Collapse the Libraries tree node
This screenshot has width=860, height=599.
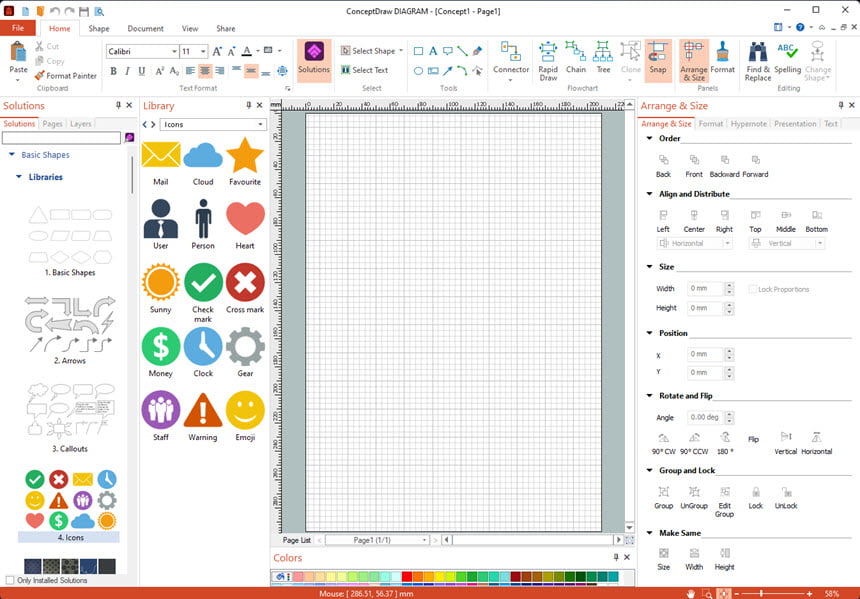[19, 177]
